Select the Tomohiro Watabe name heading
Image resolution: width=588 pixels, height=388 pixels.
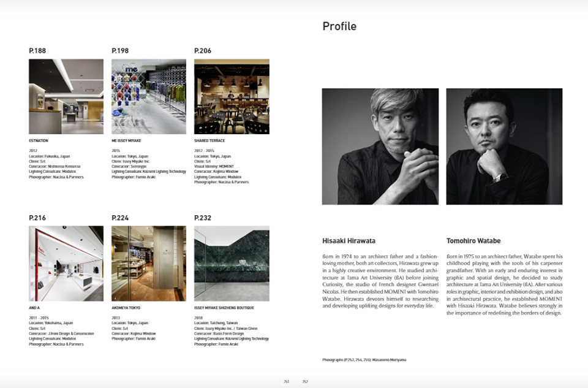(x=473, y=241)
